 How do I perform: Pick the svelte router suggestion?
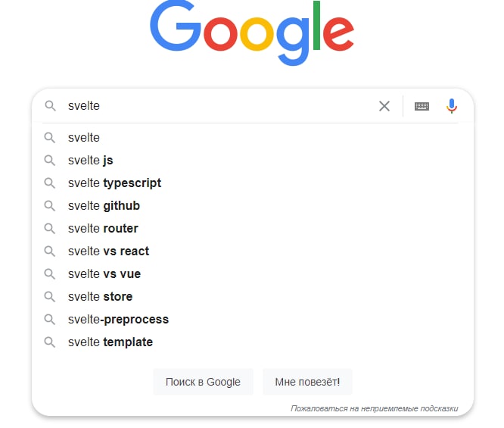[103, 229]
